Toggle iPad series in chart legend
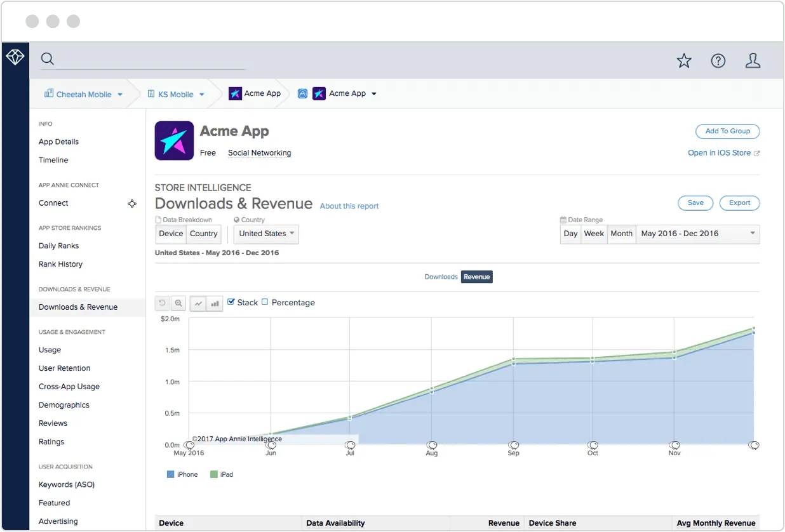Screen dimensions: 785x532 click(x=222, y=474)
